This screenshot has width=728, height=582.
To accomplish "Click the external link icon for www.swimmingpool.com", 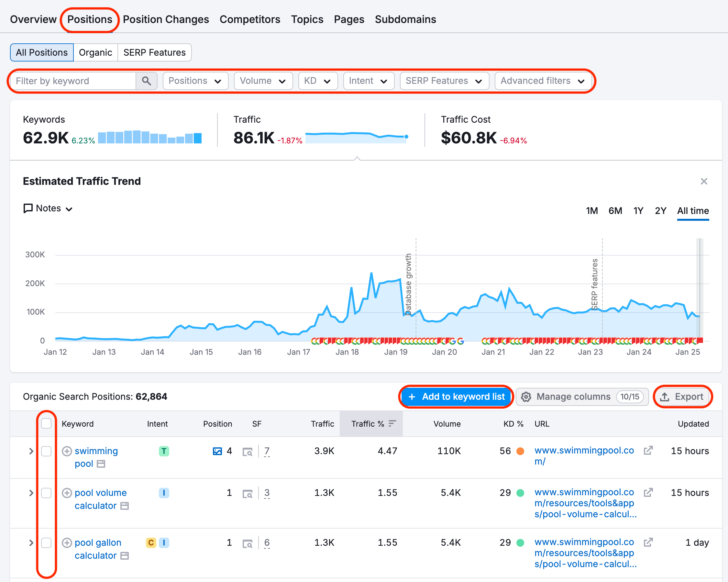I will (648, 451).
